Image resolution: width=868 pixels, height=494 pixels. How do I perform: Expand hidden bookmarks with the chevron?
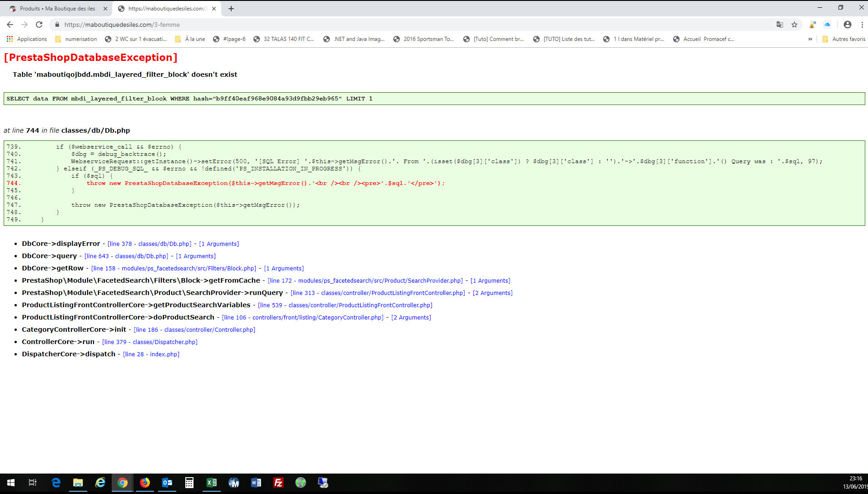810,39
